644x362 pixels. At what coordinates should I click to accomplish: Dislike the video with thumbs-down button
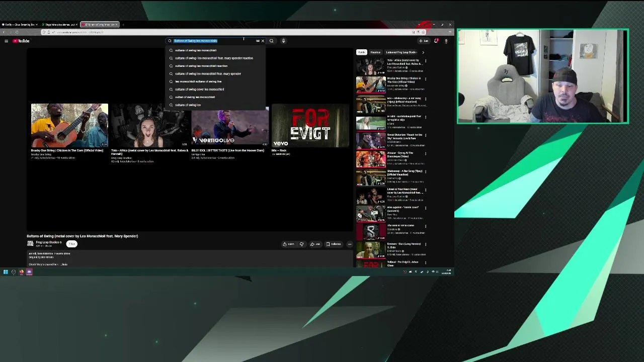pos(301,244)
